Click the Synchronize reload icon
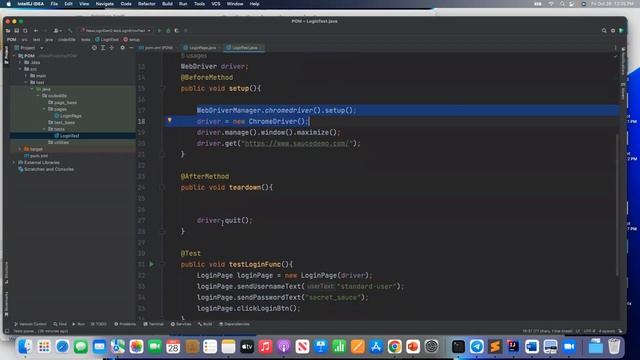The image size is (640, 360). pyautogui.click(x=25, y=31)
